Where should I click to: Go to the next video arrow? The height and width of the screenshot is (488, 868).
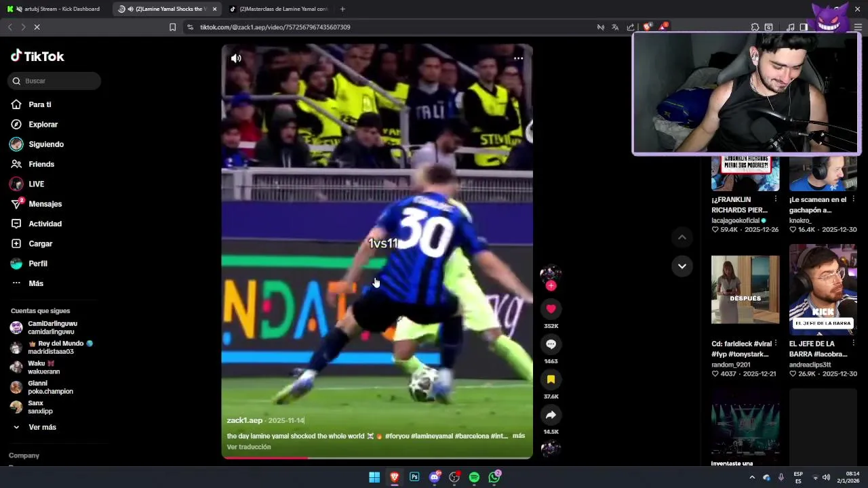point(682,266)
